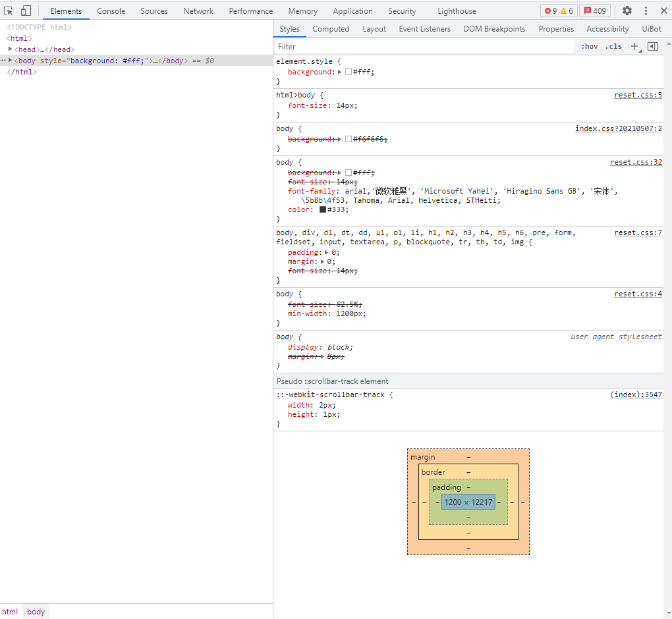
Task: Expand the padding: 0 shorthand triangle
Action: pos(326,252)
